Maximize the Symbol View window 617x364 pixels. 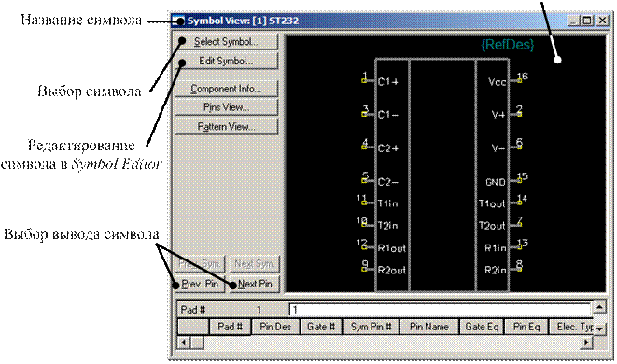tap(586, 21)
